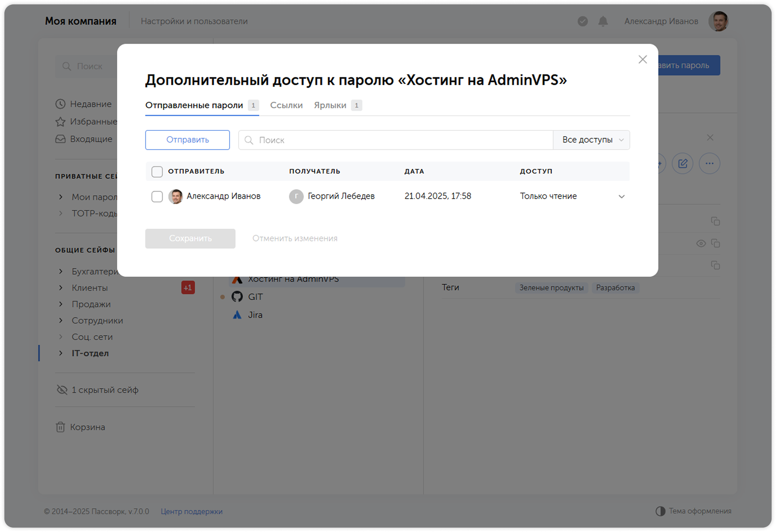Expand the Продажи safe
The width and height of the screenshot is (776, 532).
pyautogui.click(x=61, y=304)
